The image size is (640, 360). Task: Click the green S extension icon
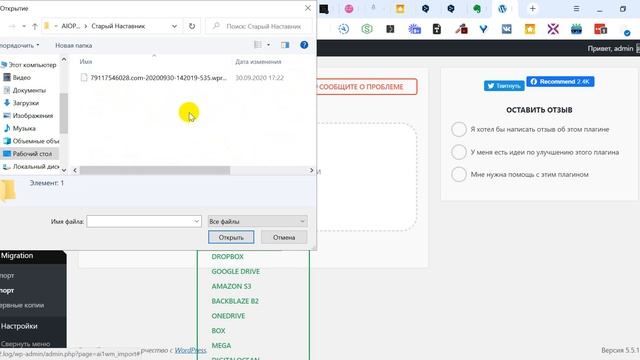tap(367, 29)
